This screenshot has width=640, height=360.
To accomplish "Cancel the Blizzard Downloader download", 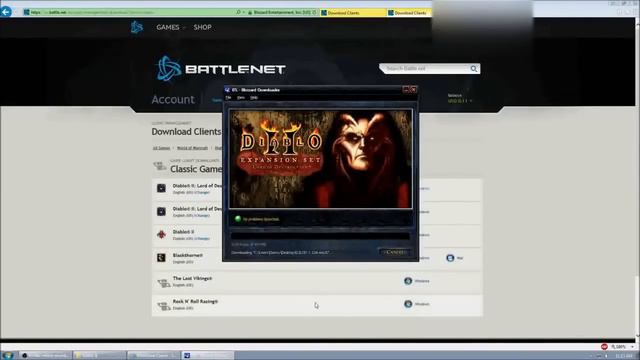I will (395, 252).
